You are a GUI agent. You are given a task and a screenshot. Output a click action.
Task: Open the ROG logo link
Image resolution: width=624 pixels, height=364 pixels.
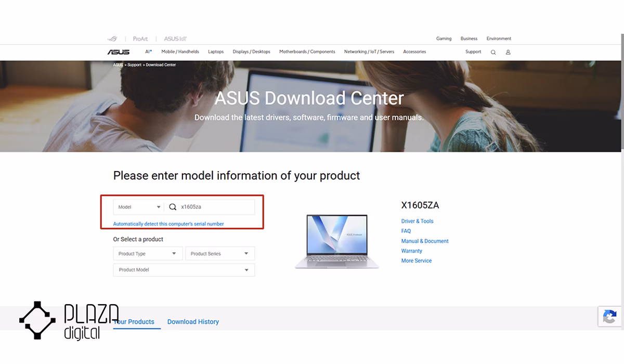point(112,38)
